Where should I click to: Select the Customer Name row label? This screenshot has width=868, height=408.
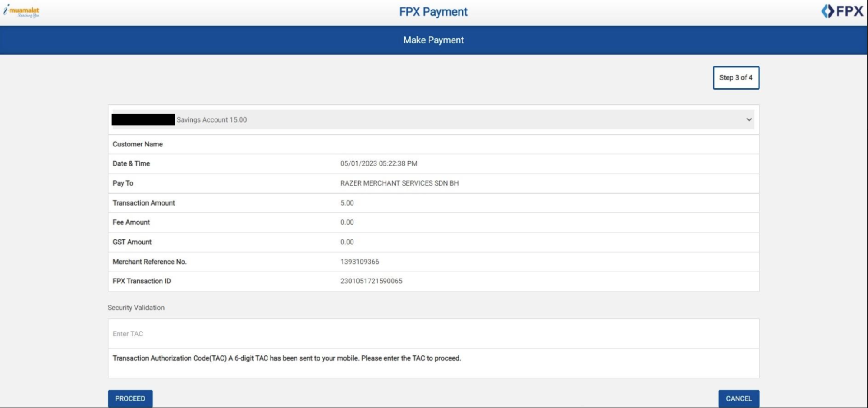pyautogui.click(x=138, y=144)
